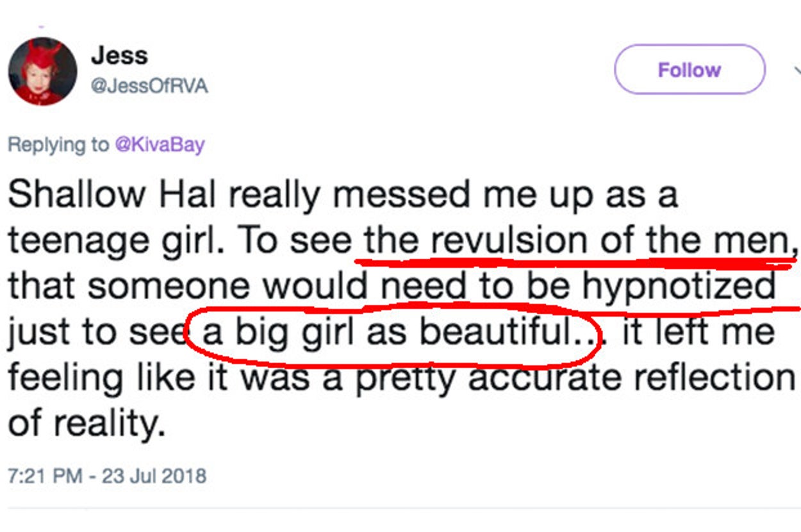This screenshot has height=532, width=801.
Task: Expand the tweet options chevron beside Follow
Action: 797,71
